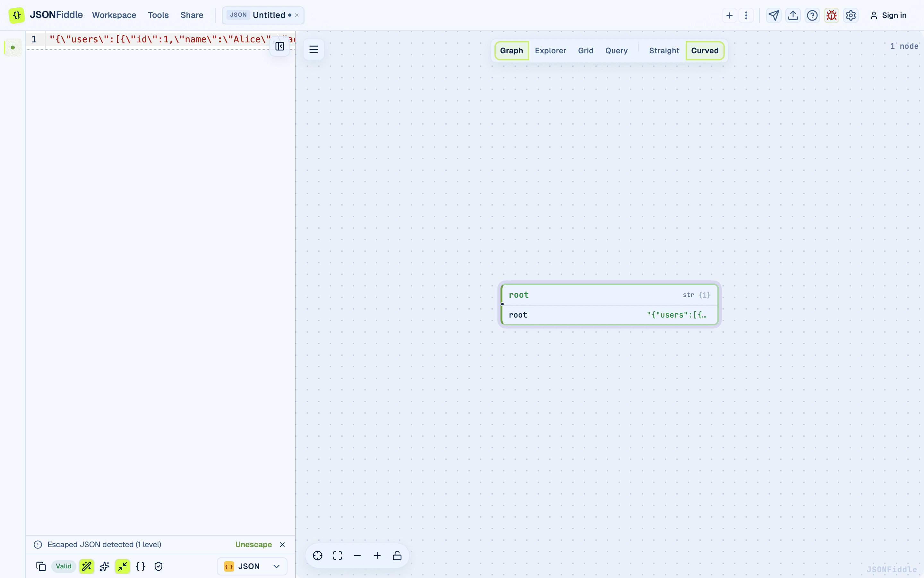Screen dimensions: 924x578
Task: Select Curved edge style
Action: coord(705,50)
